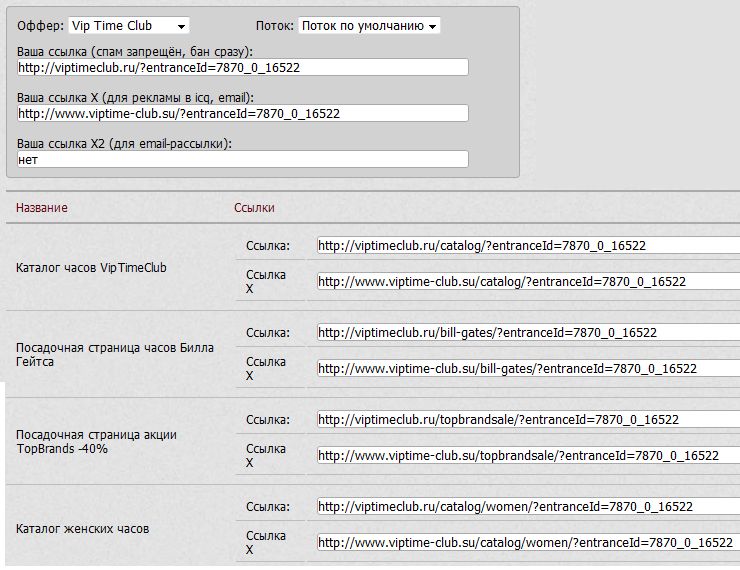Screen dimensions: 740x570
Task: Click the label Ваша ссылка (спам запрещён, бан сразу)
Action: pyautogui.click(x=135, y=52)
